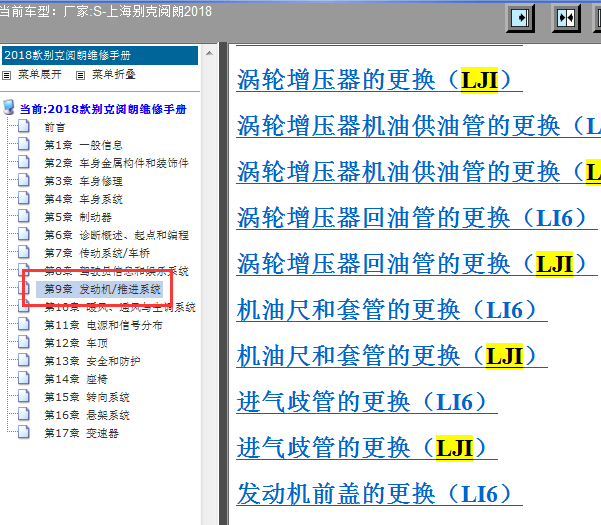
Task: Open link 发动机前盖的更换（LI6）
Action: click(x=379, y=494)
